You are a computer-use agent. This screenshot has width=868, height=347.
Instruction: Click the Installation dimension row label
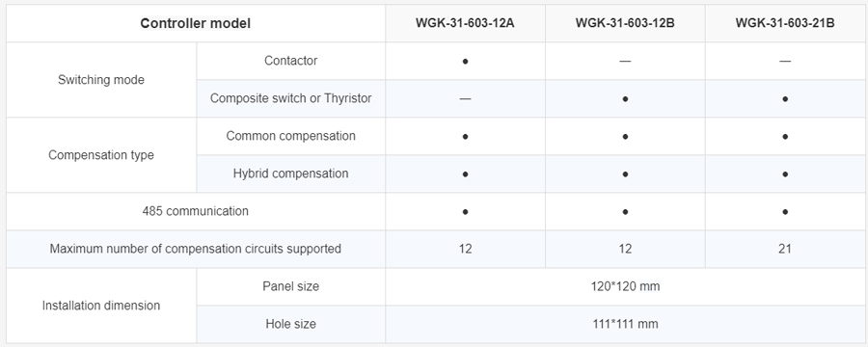coord(100,306)
